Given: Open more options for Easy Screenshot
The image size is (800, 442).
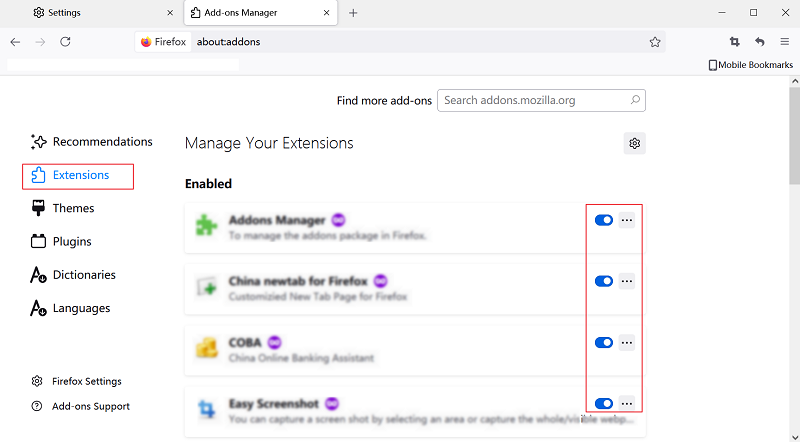Looking at the screenshot, I should pyautogui.click(x=627, y=404).
